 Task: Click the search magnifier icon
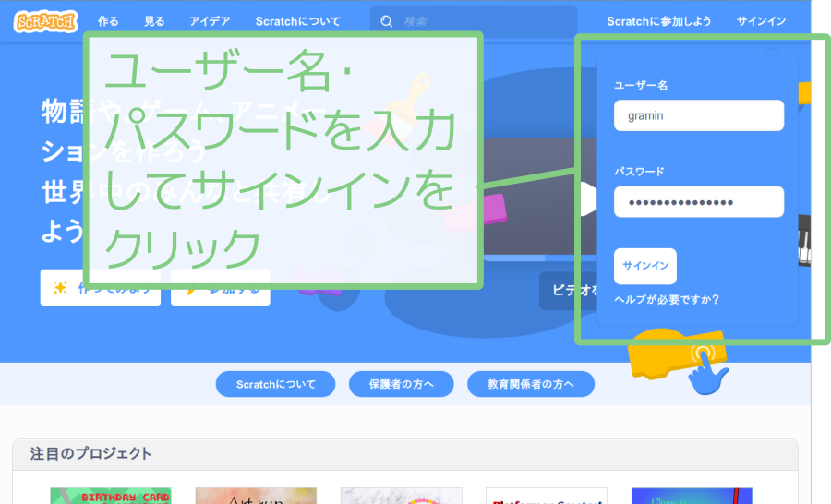coord(386,21)
